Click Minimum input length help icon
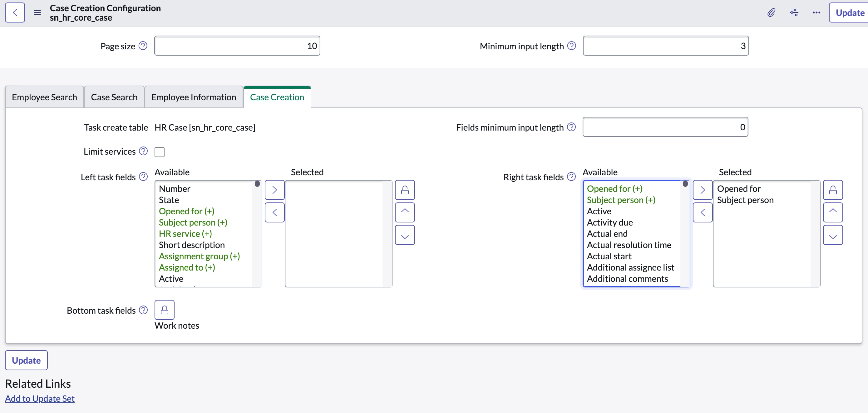The width and height of the screenshot is (868, 413). coord(571,46)
